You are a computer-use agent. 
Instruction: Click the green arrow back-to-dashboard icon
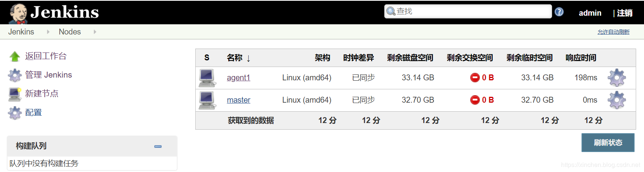15,56
